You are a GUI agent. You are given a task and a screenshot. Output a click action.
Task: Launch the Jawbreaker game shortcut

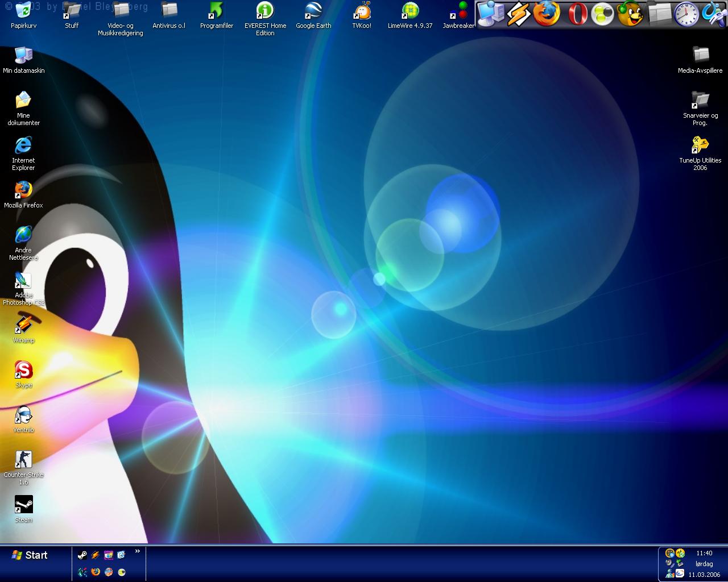[x=458, y=15]
